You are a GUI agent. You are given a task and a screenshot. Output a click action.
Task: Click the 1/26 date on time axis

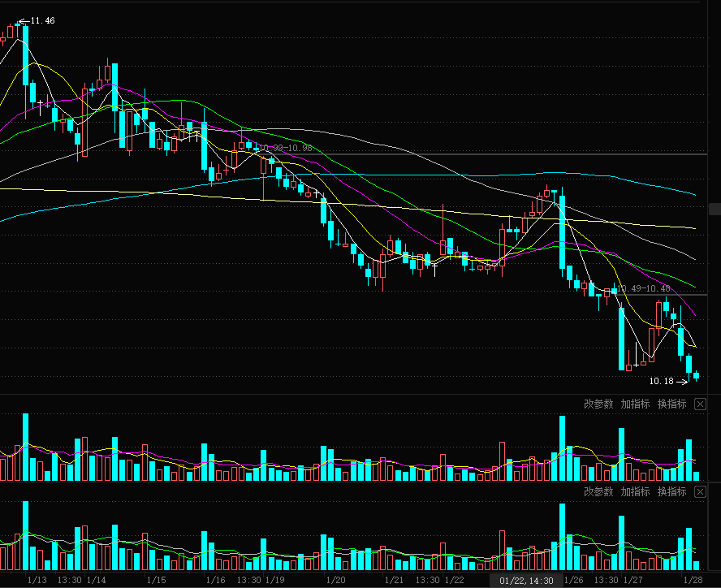pyautogui.click(x=574, y=580)
